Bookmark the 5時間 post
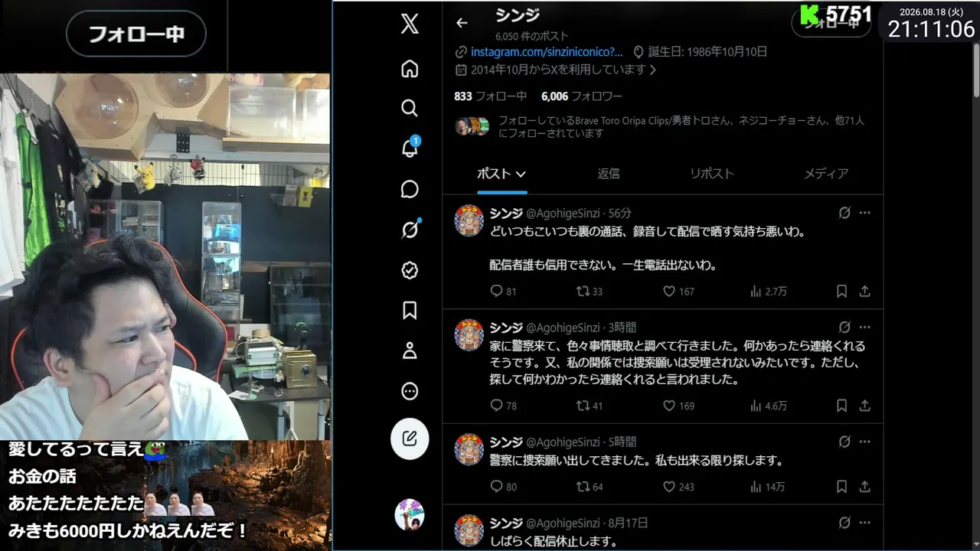 tap(841, 487)
